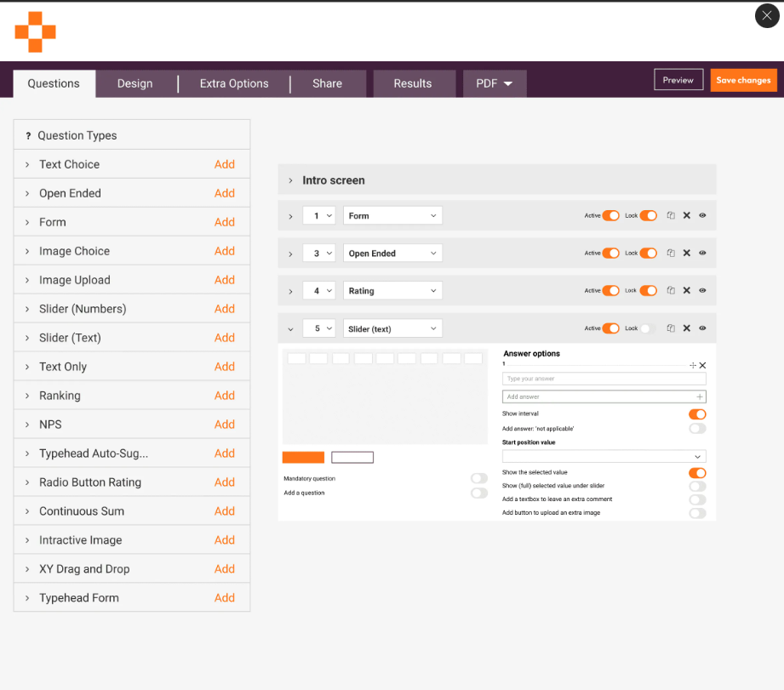Viewport: 784px width, 690px height.
Task: Duplicate the Slider (text) question
Action: (x=671, y=328)
